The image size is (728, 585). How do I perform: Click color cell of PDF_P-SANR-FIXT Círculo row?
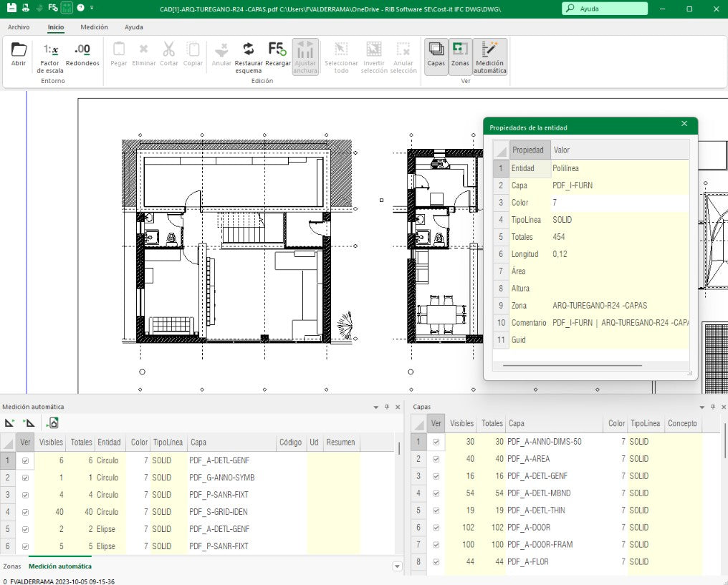coord(138,495)
